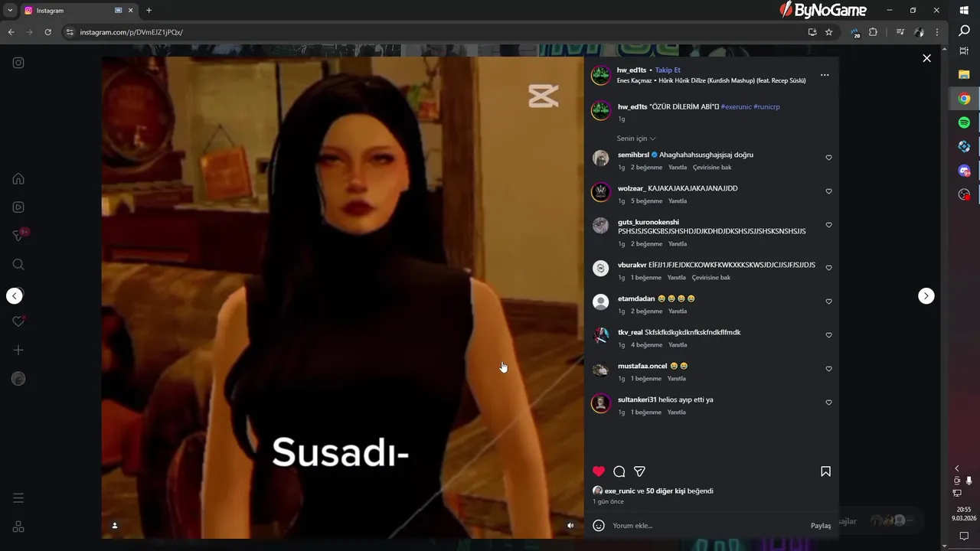Expand the Senin için comment sort dropdown
Viewport: 980px width, 551px height.
(x=636, y=139)
